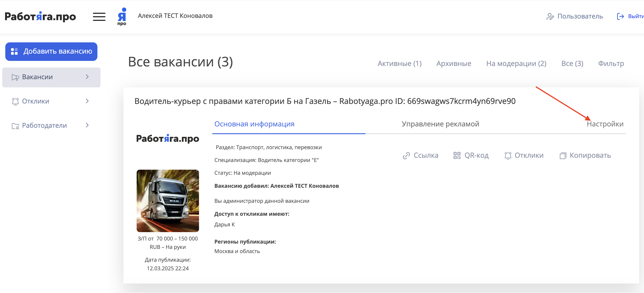Click the chain link icon near Ссылка

point(406,156)
